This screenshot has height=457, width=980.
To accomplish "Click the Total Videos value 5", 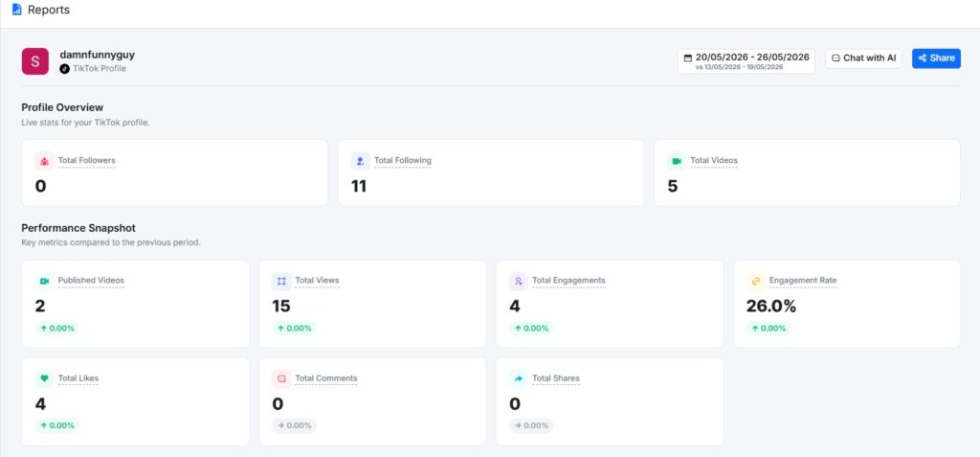I will pyautogui.click(x=673, y=187).
